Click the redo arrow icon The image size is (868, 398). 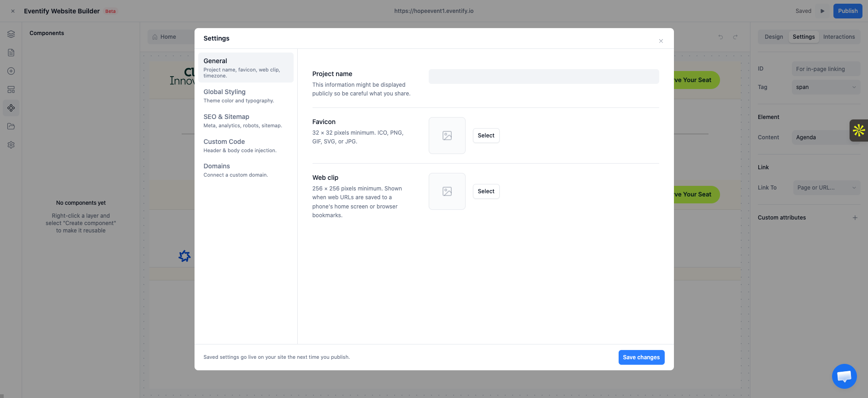coord(735,37)
